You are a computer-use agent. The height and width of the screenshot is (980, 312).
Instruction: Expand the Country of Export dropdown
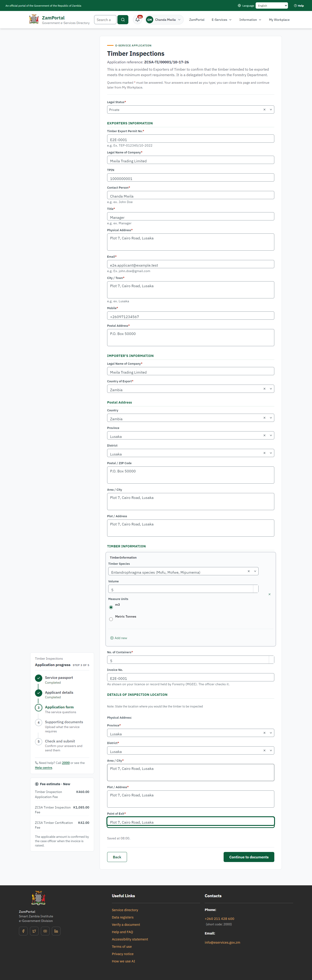(271, 389)
